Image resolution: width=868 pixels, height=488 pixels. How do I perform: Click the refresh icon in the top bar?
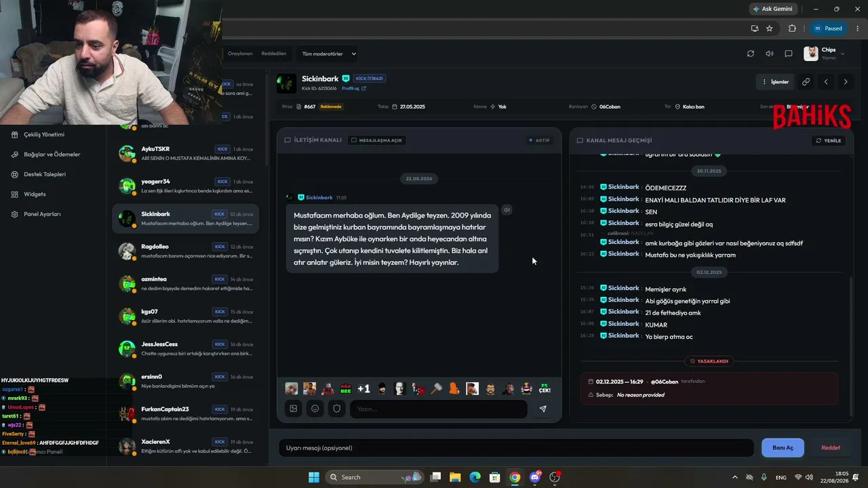click(750, 54)
